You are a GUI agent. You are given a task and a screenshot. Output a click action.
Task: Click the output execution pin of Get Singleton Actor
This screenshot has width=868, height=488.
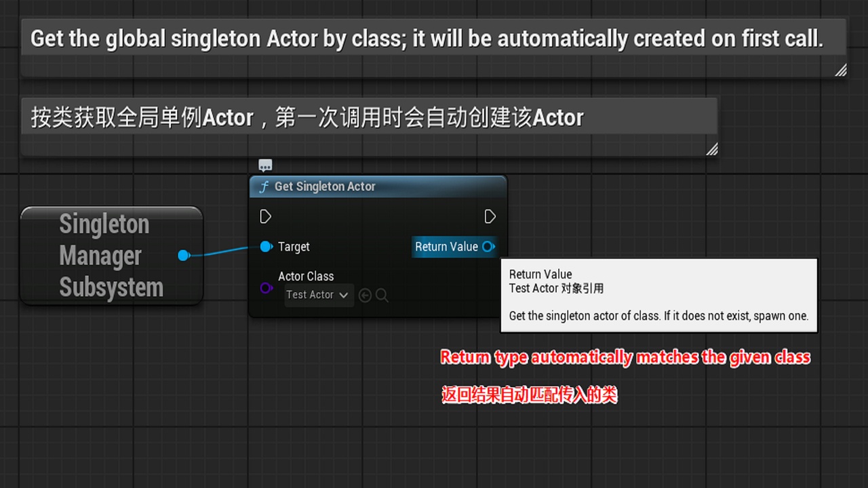pos(490,216)
